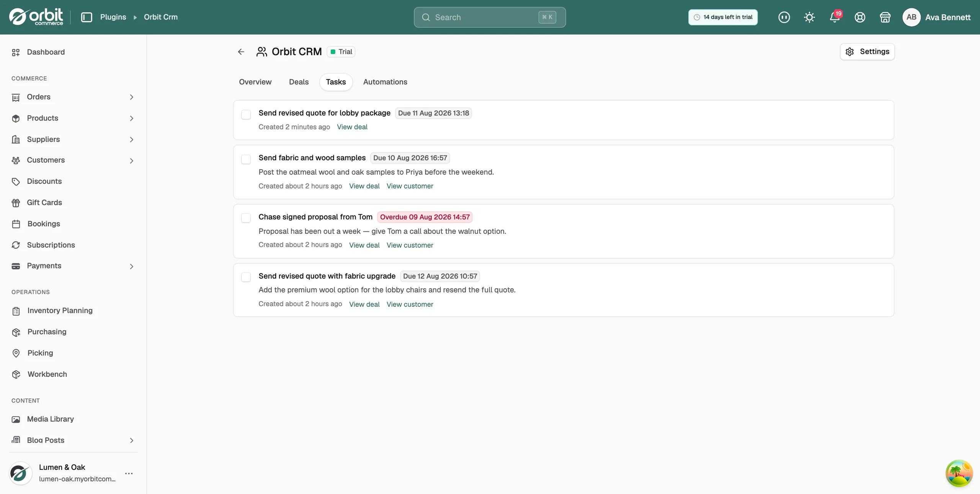Open the help lifebuoy icon

860,17
